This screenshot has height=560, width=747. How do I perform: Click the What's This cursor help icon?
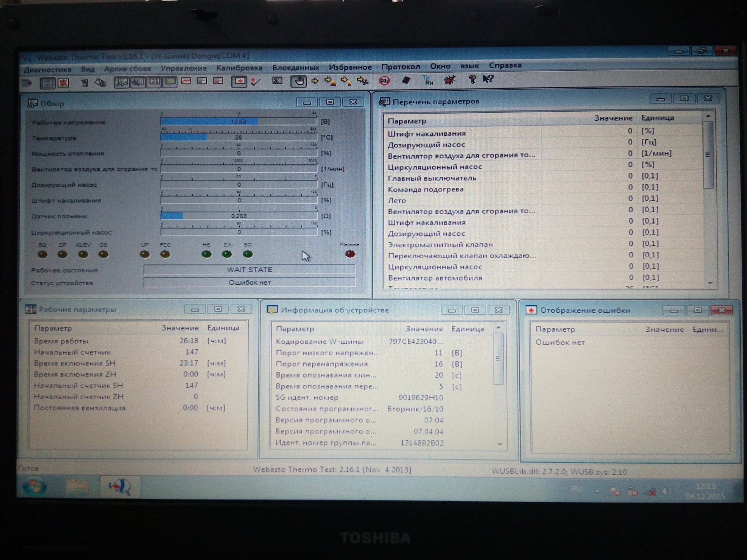(x=488, y=79)
